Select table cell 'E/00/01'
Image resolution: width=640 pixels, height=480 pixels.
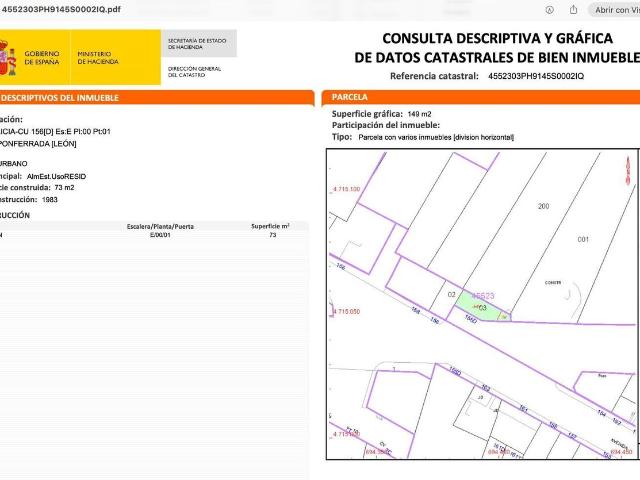tap(160, 235)
